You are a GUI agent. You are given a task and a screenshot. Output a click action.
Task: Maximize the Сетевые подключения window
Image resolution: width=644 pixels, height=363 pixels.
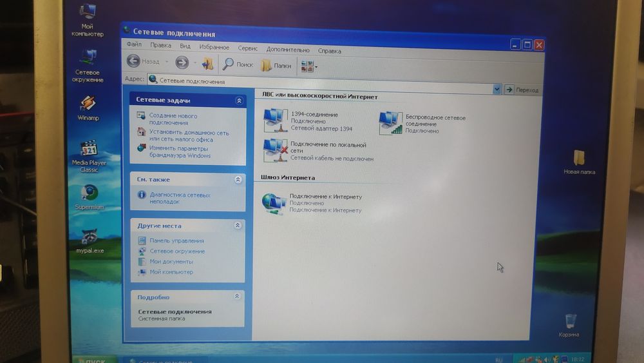point(527,44)
